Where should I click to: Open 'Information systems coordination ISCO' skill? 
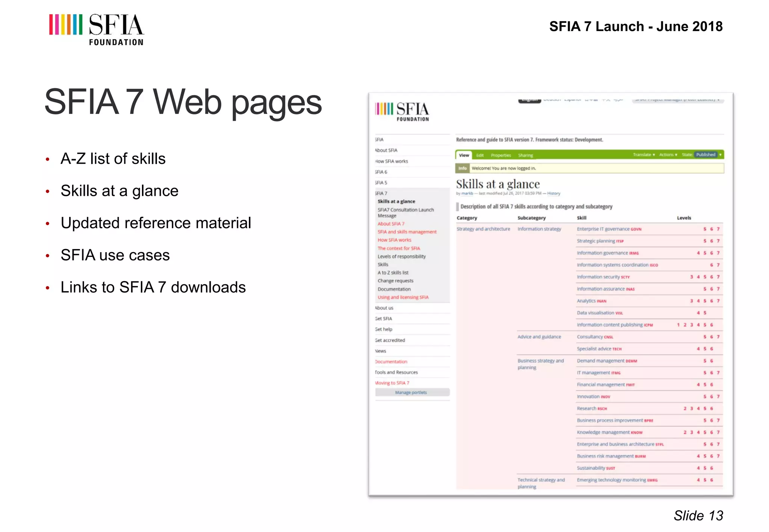(617, 265)
